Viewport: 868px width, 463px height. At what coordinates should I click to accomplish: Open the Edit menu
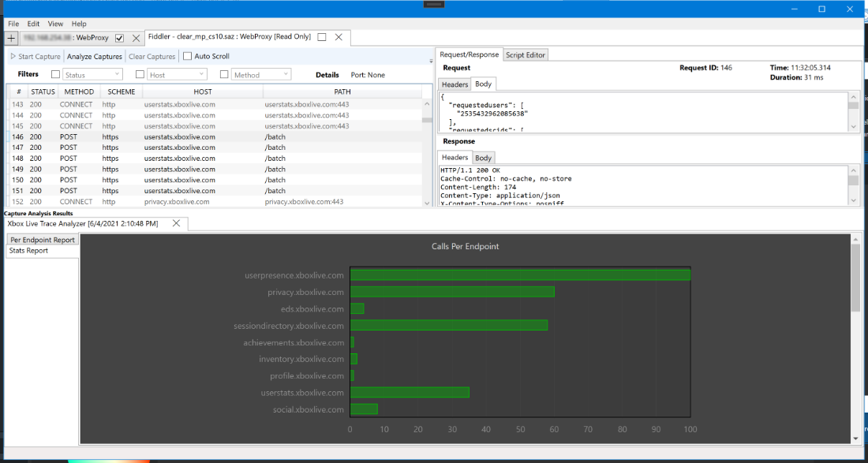33,24
